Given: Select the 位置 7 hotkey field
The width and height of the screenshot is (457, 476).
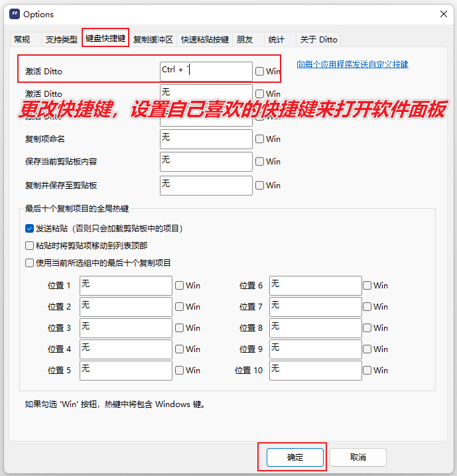Looking at the screenshot, I should (x=316, y=307).
